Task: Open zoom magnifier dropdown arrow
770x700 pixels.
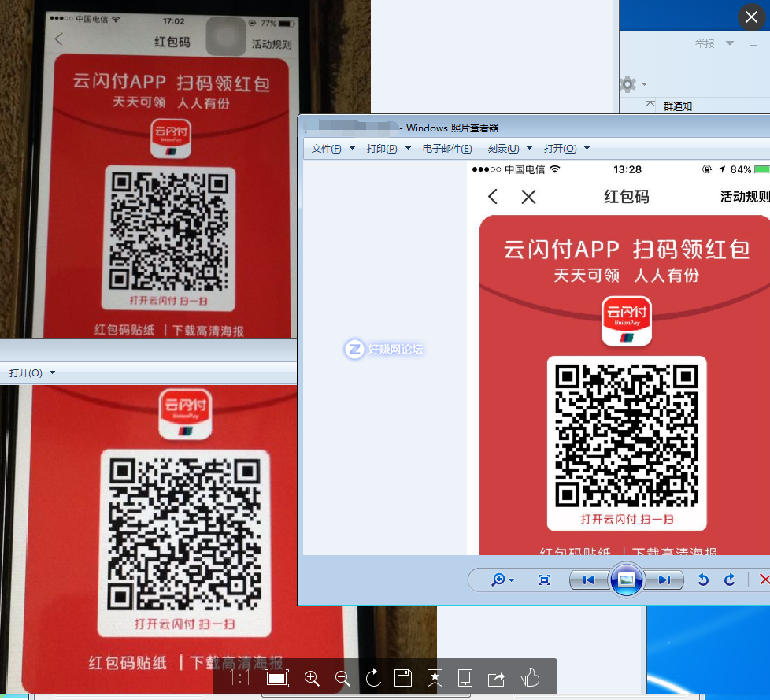Action: (x=512, y=580)
